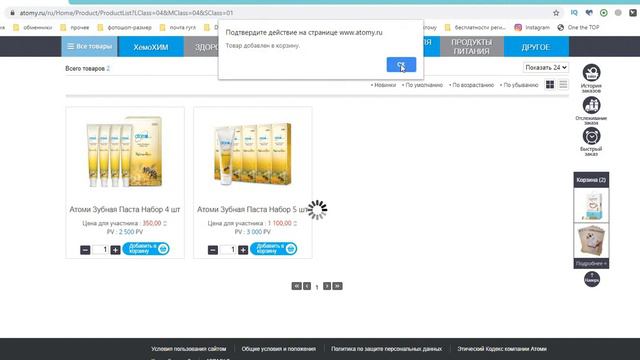The height and width of the screenshot is (360, 640).
Task: Switch to the ДРУГОЕ category tab
Action: pyautogui.click(x=536, y=47)
